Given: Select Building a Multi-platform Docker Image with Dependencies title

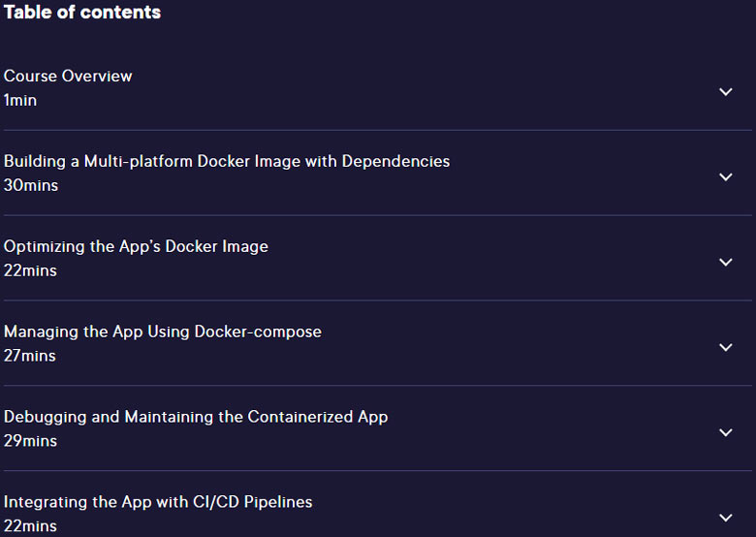Looking at the screenshot, I should tap(227, 162).
